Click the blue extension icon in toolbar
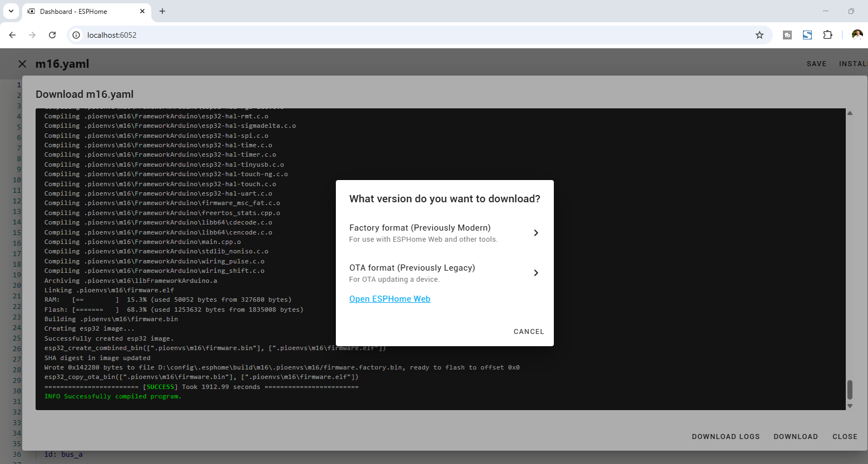The height and width of the screenshot is (464, 868). [x=807, y=35]
